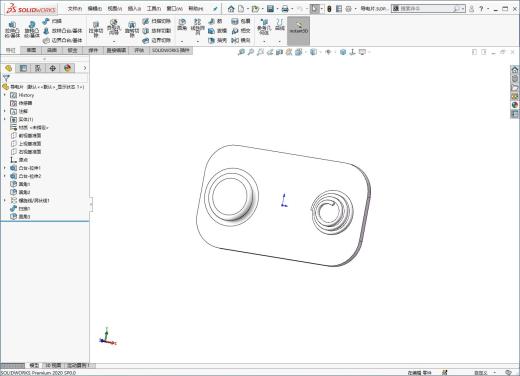Open the Curves (曲线) tool
The image size is (520, 376).
280,25
